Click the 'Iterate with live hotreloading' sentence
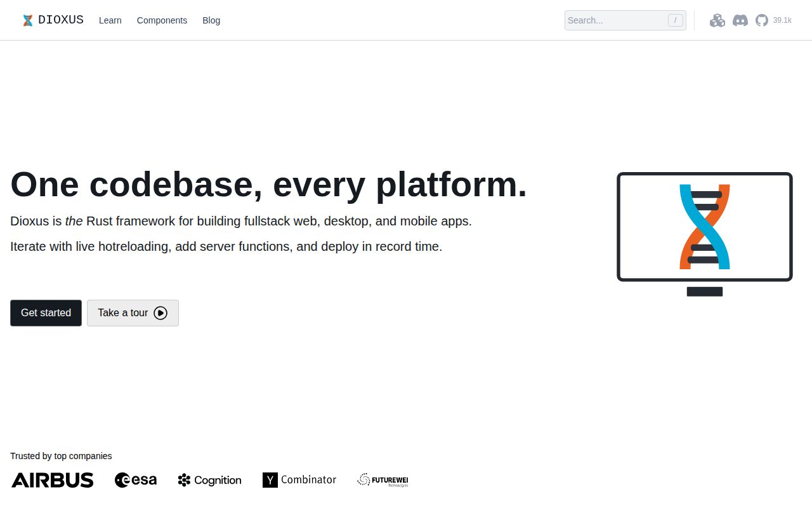This screenshot has width=812, height=508. click(x=226, y=246)
